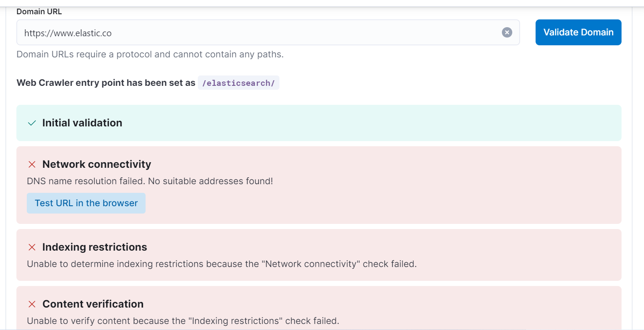Click the red X icon beside Content verification
644x330 pixels.
coord(32,304)
